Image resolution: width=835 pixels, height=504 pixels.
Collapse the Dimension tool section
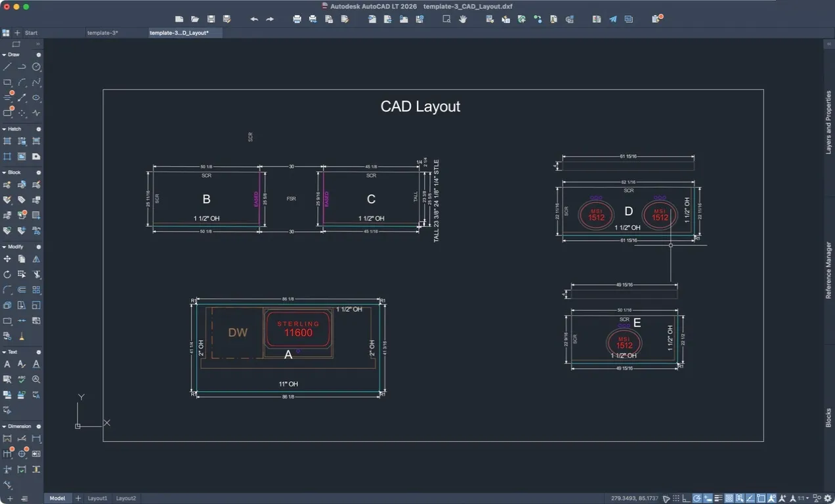coord(4,427)
